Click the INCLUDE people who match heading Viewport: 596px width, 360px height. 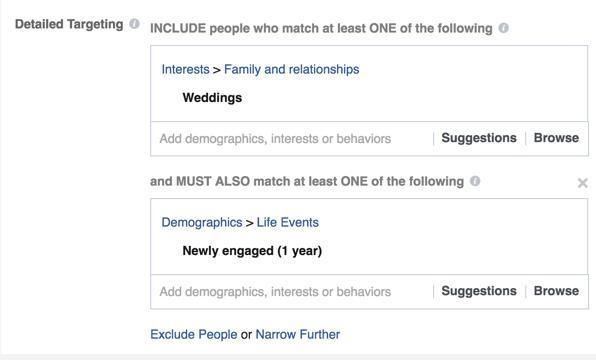pos(321,29)
